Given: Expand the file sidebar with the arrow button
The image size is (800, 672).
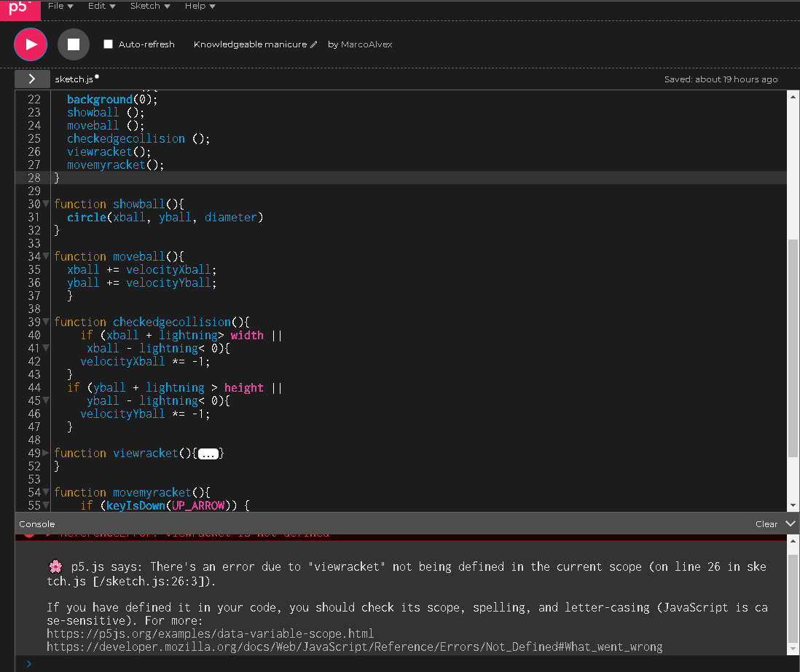Looking at the screenshot, I should [32, 79].
